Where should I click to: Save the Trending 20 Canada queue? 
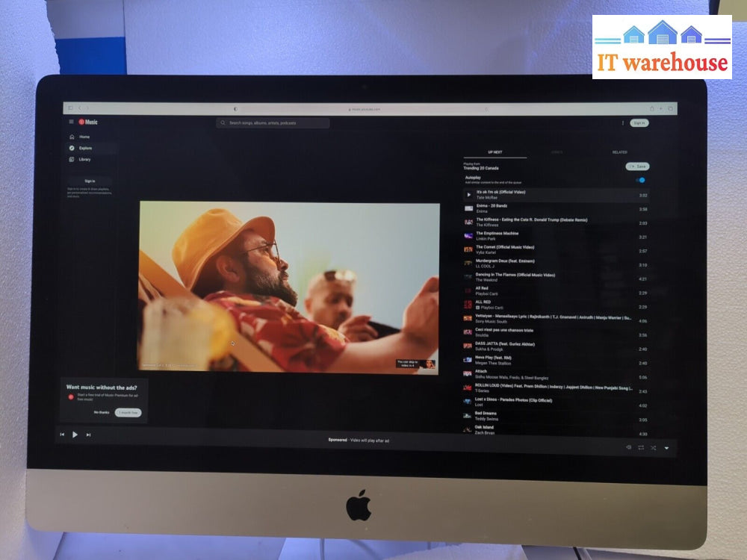point(637,167)
